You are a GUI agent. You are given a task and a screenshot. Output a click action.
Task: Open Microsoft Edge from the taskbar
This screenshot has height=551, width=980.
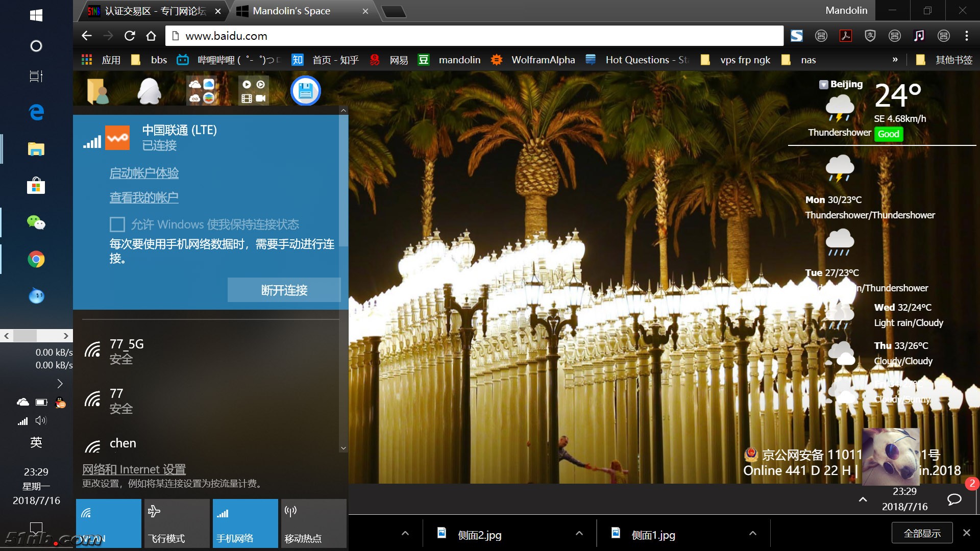[36, 112]
